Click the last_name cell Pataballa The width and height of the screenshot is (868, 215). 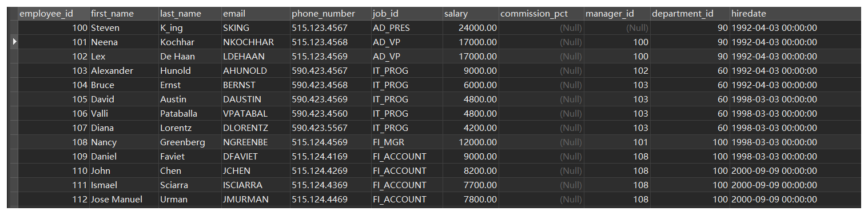pyautogui.click(x=190, y=114)
